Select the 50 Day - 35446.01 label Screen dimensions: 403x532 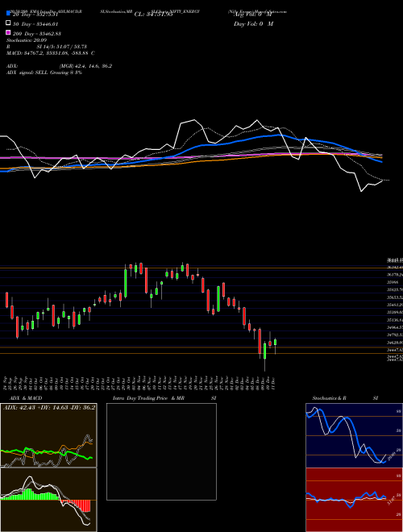tap(35, 23)
